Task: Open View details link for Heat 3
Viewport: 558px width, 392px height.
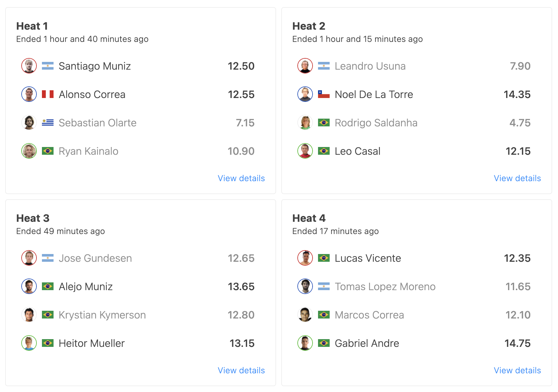Action: pos(241,370)
